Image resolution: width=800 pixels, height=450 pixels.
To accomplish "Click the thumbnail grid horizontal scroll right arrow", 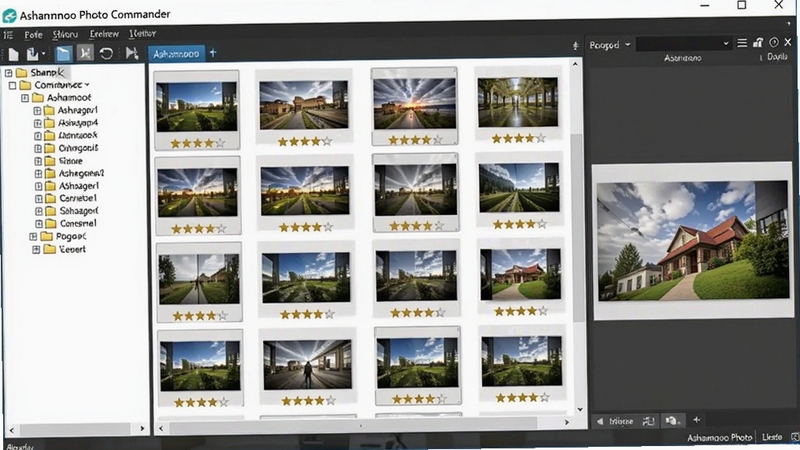I will [566, 422].
